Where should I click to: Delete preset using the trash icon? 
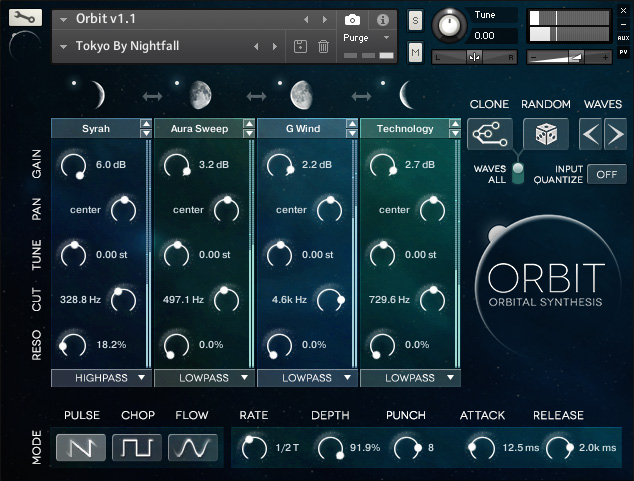323,46
